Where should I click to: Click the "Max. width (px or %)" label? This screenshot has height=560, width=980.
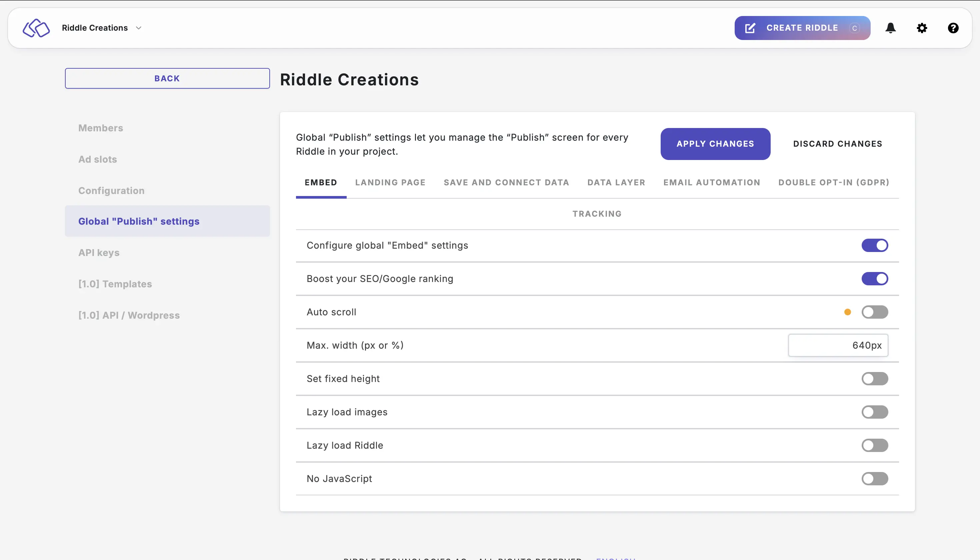pos(355,345)
